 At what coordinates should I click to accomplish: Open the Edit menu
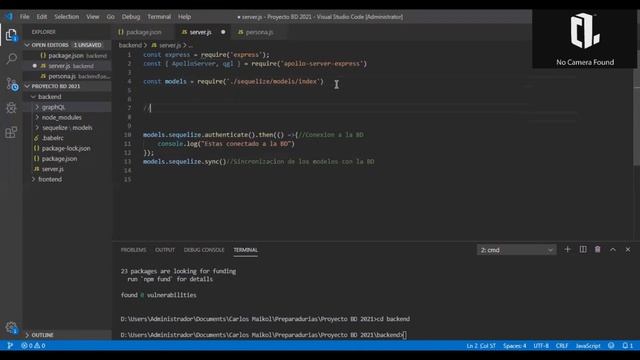tap(42, 17)
